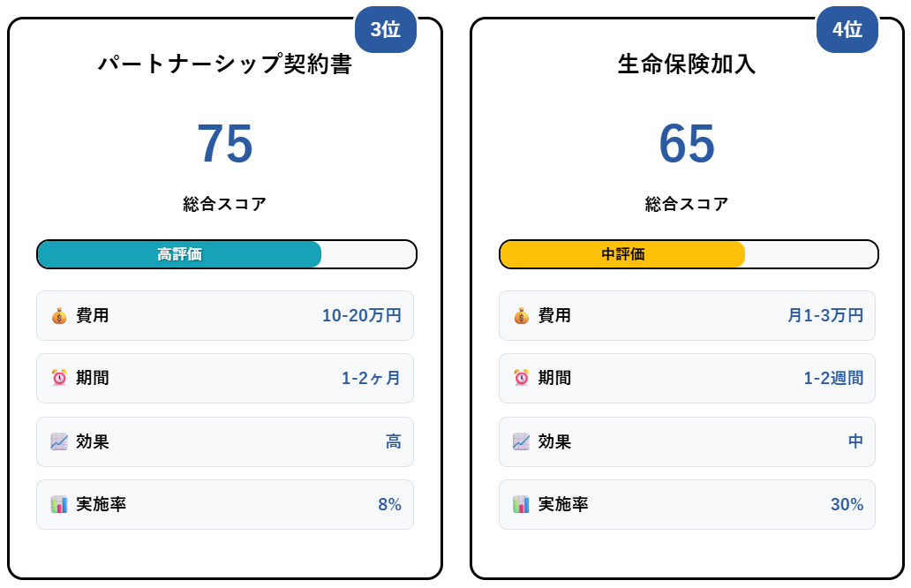Select the 10-20万円 cost value

pos(362,315)
